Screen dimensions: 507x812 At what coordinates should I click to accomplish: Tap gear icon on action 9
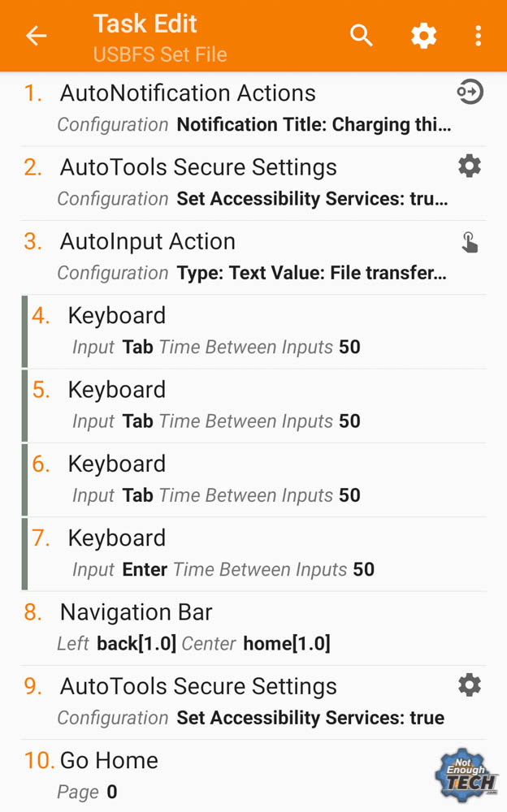[470, 685]
